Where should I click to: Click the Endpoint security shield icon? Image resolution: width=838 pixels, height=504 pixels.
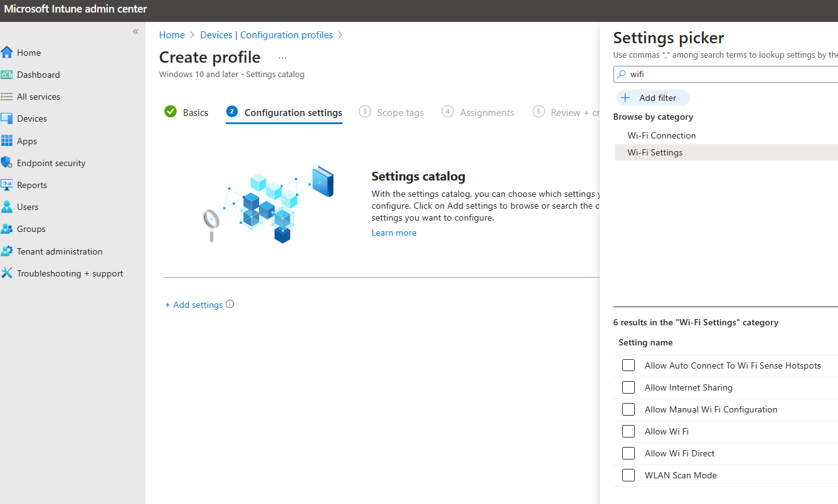click(x=7, y=163)
